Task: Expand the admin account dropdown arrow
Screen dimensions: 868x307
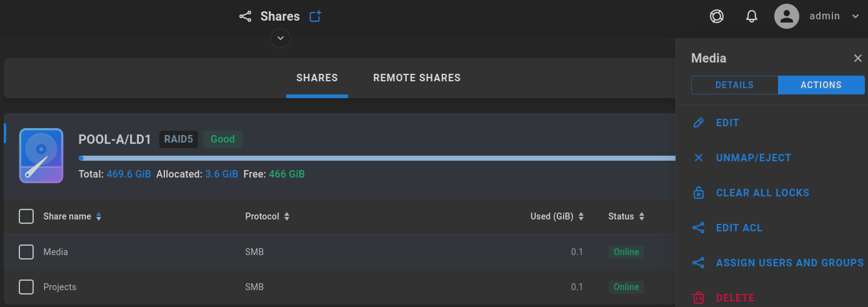Action: tap(856, 16)
